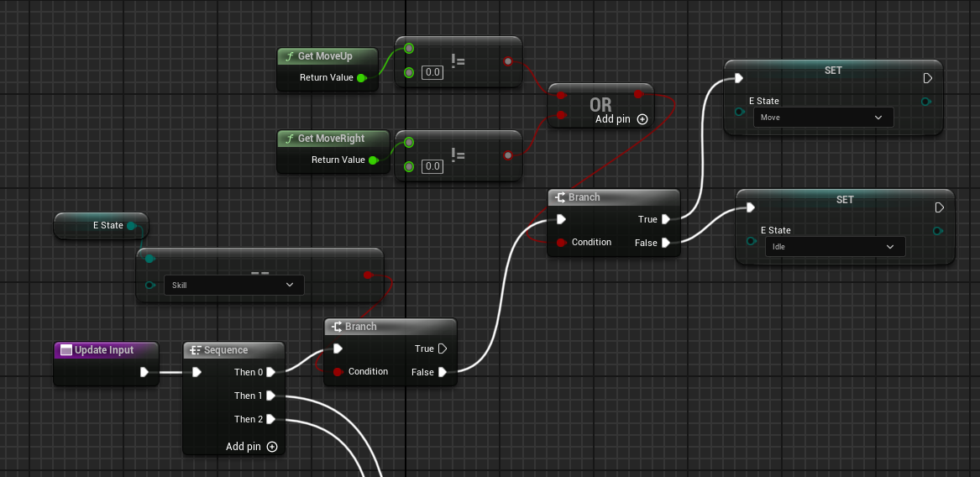Viewport: 980px width, 477px height.
Task: Click the Update Input output exec pin
Action: (x=144, y=372)
